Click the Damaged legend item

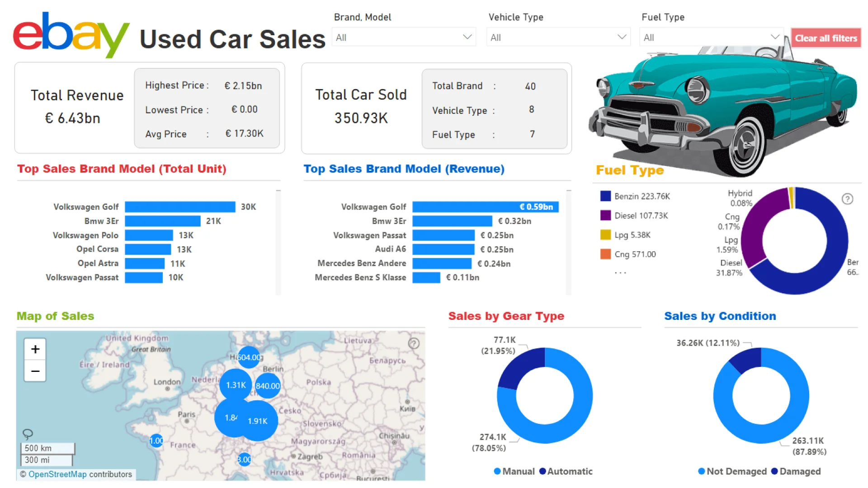click(796, 471)
